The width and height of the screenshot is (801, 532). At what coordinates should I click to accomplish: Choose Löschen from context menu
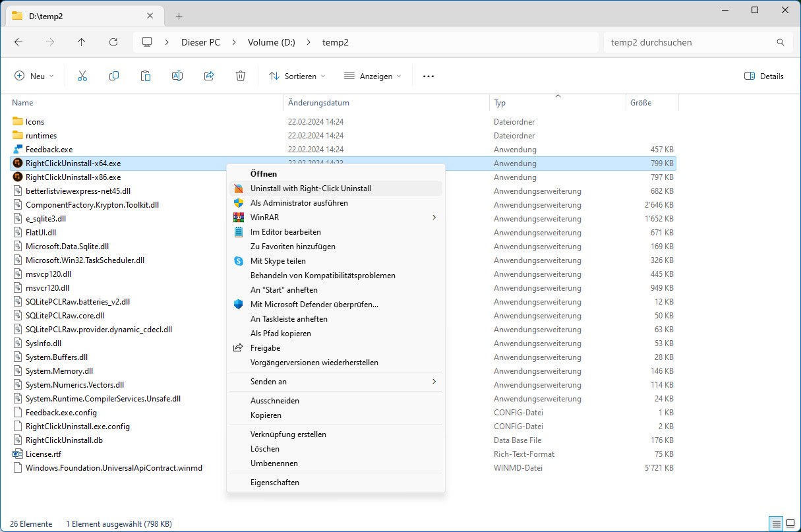[x=336, y=449]
